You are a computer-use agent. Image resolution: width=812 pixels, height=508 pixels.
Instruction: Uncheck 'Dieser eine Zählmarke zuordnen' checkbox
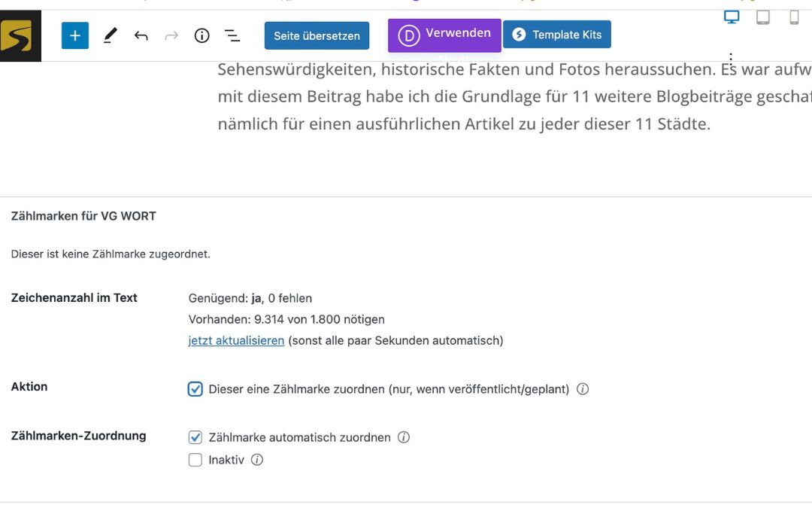[195, 389]
